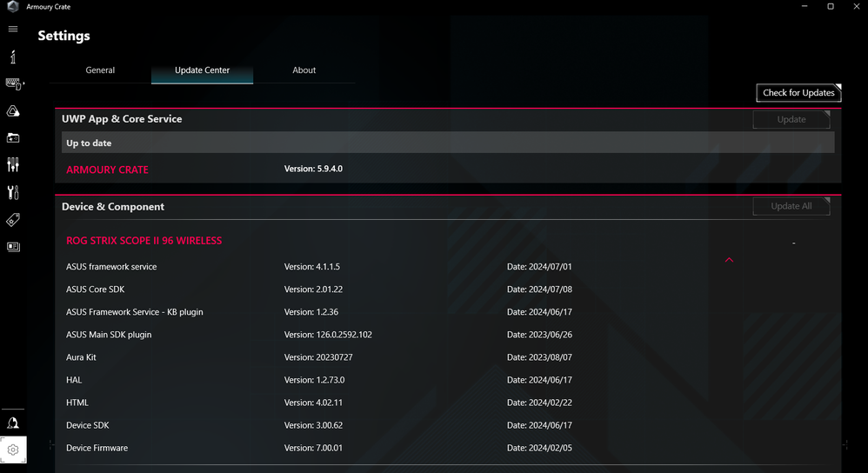Click Version: 5.9.4.0 text
This screenshot has width=868, height=473.
point(313,169)
